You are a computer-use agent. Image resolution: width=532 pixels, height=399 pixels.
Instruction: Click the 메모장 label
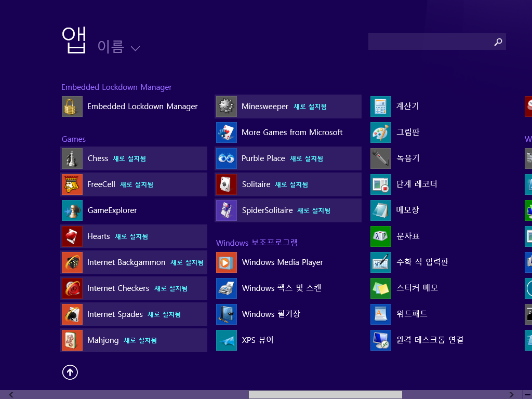coord(407,210)
